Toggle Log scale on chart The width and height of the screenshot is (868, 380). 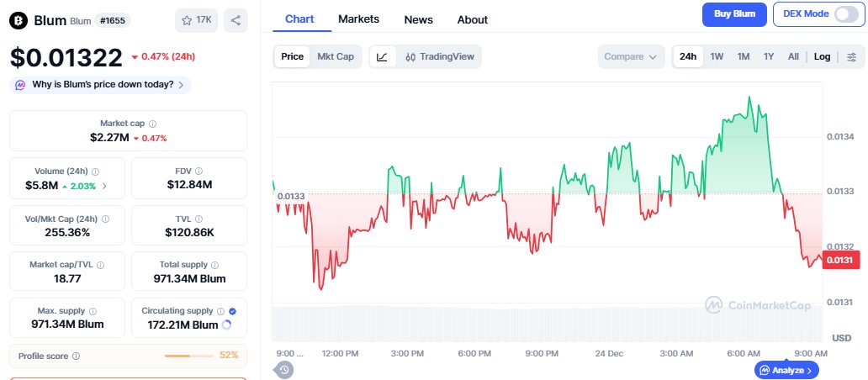[822, 56]
